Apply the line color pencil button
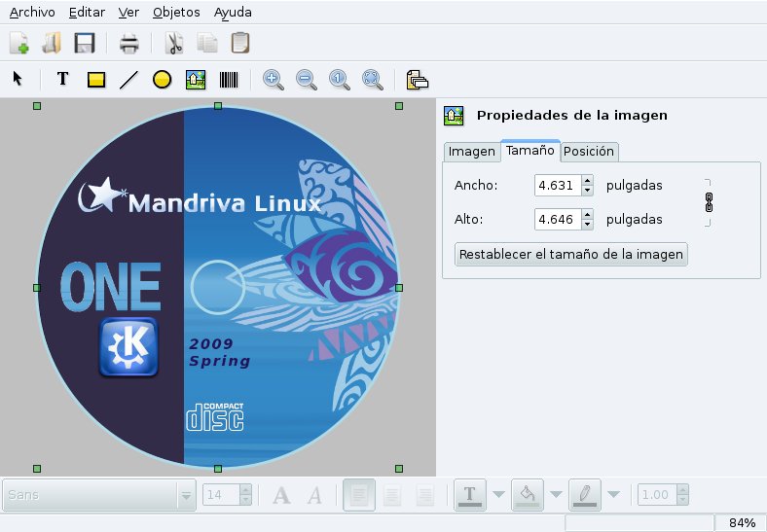The height and width of the screenshot is (532, 767). point(585,495)
